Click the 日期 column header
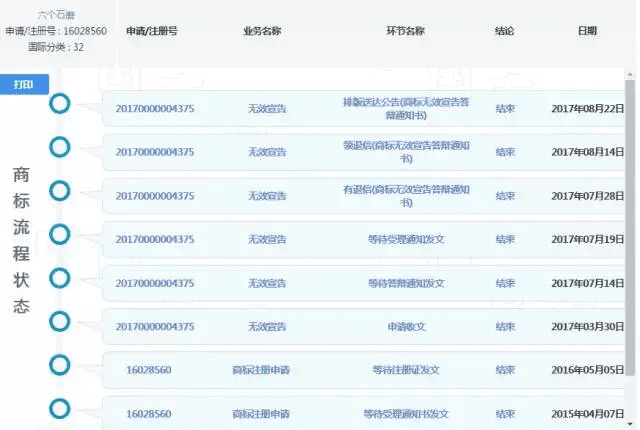Viewport: 640px width, 430px height. point(587,31)
